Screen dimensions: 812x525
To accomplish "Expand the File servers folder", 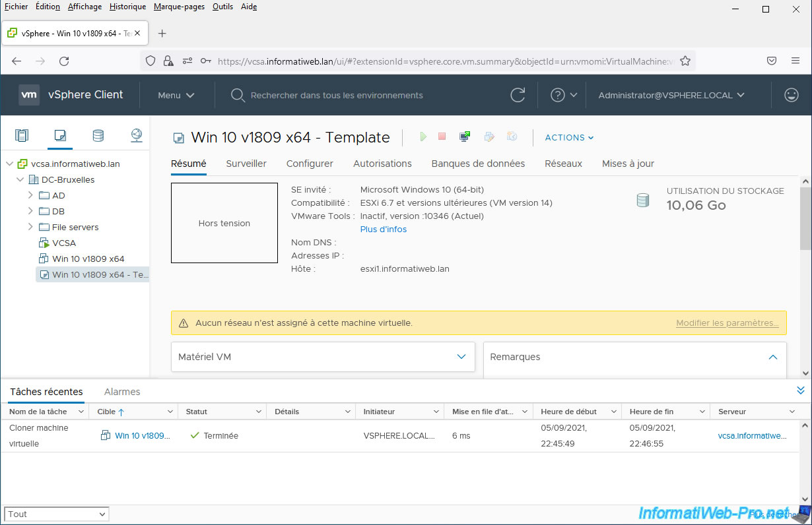I will pos(30,227).
